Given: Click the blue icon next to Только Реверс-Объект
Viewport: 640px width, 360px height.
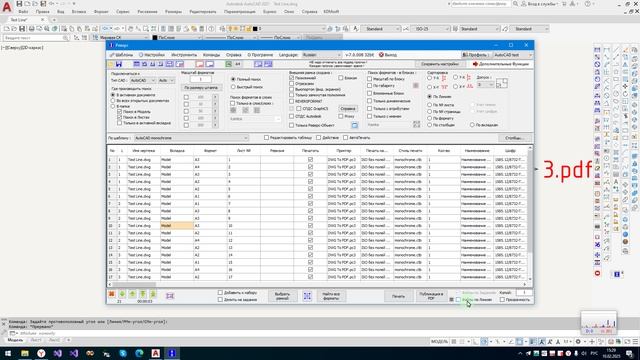Looking at the screenshot, I should pyautogui.click(x=354, y=125).
